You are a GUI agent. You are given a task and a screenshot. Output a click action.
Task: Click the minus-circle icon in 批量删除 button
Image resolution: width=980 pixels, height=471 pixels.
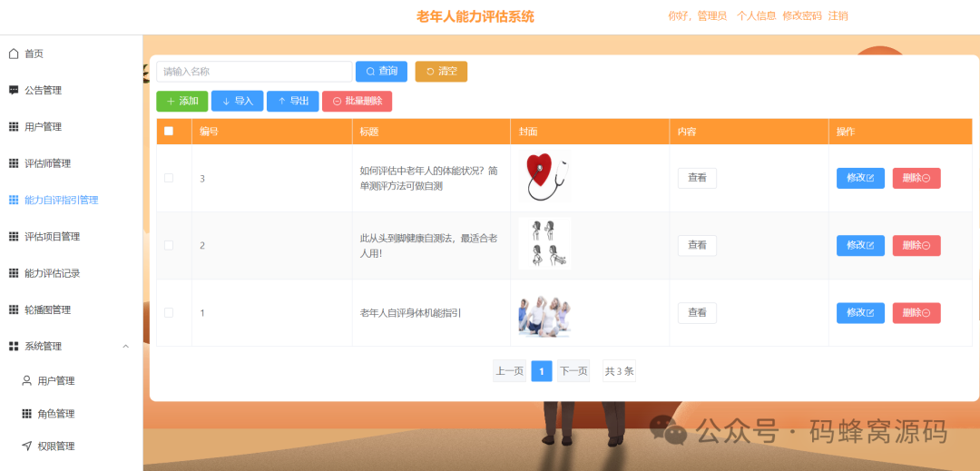pos(337,102)
